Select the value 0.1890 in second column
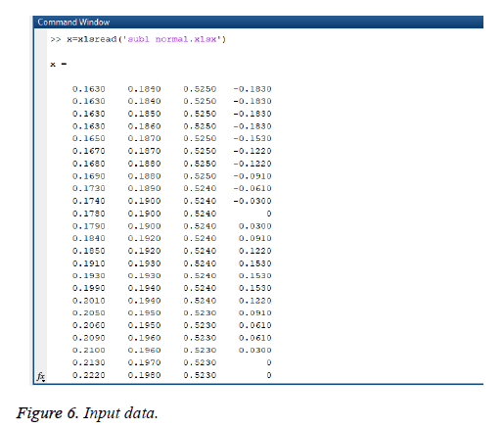The width and height of the screenshot is (504, 428). 144,188
